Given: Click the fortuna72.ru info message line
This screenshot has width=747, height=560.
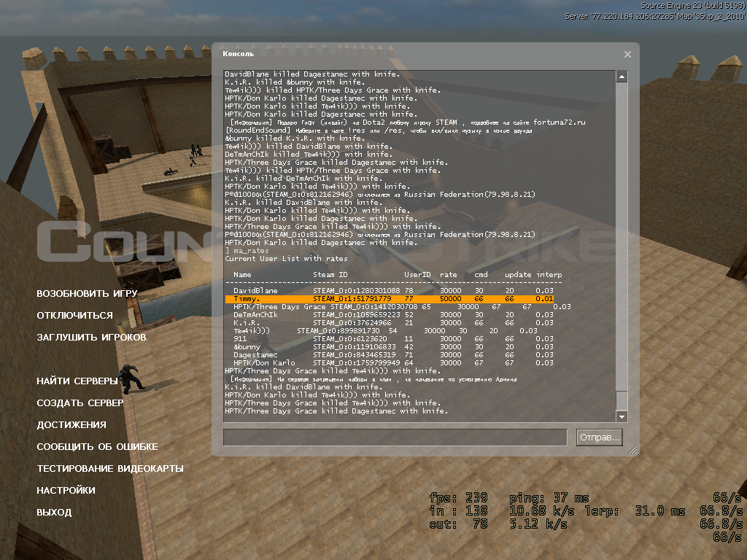Looking at the screenshot, I should (407, 122).
